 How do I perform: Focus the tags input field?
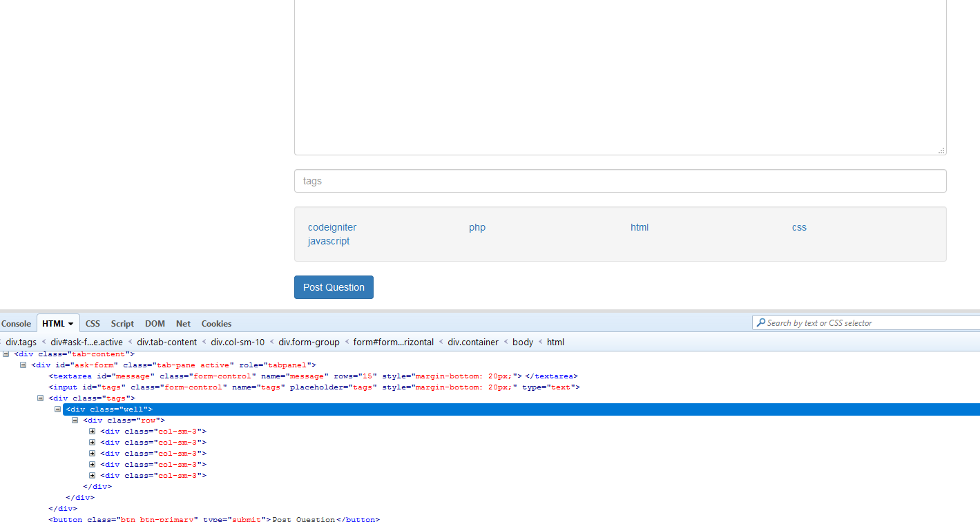click(620, 181)
